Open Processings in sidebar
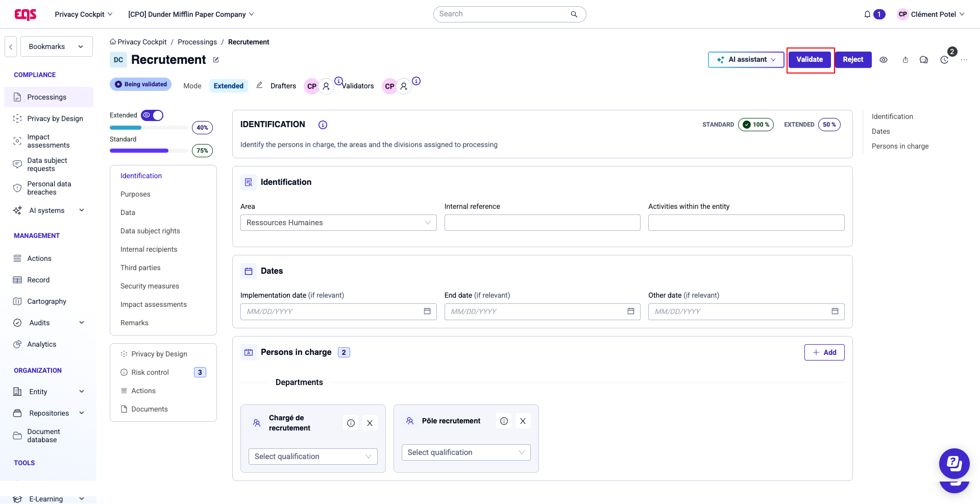The image size is (980, 504). click(x=49, y=97)
